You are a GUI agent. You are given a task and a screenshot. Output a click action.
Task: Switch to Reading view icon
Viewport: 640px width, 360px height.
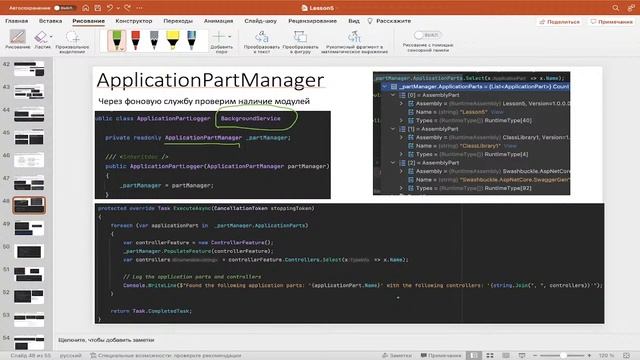(x=506, y=356)
